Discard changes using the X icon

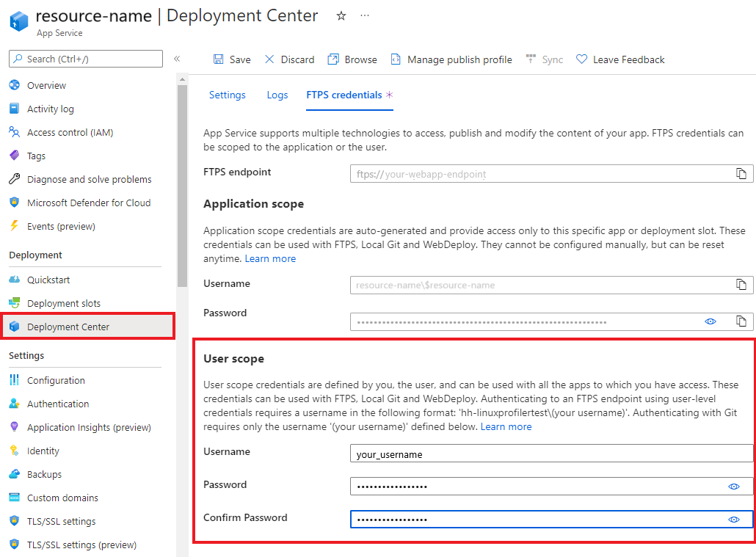[x=269, y=59]
